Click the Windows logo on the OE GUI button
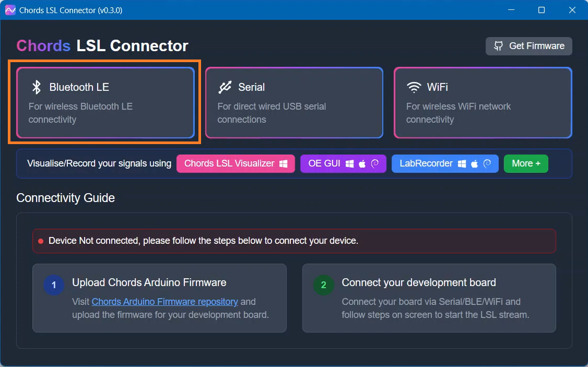 point(350,164)
